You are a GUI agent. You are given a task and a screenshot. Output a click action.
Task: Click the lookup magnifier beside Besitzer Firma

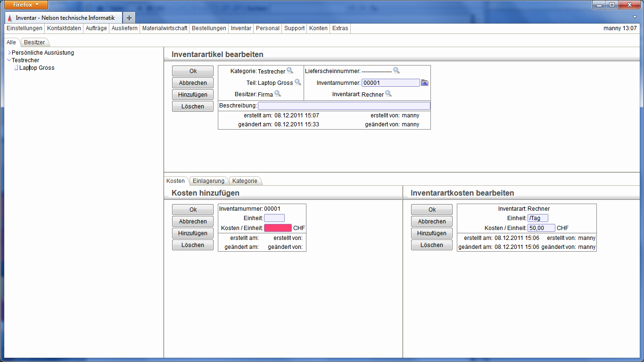coord(278,94)
